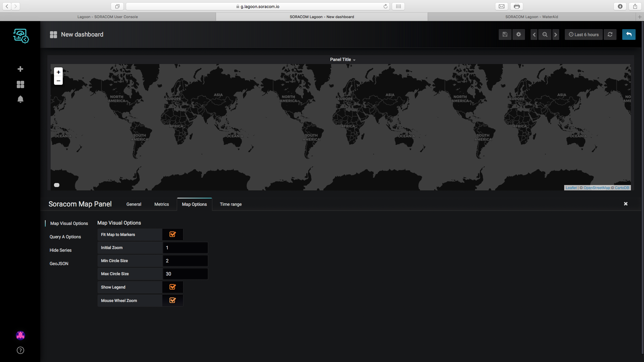The image size is (644, 362).
Task: Click the help question mark icon
Action: click(x=20, y=350)
